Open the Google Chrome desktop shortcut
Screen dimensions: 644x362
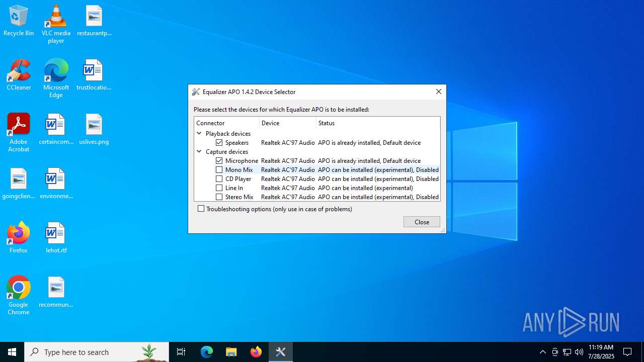(19, 296)
